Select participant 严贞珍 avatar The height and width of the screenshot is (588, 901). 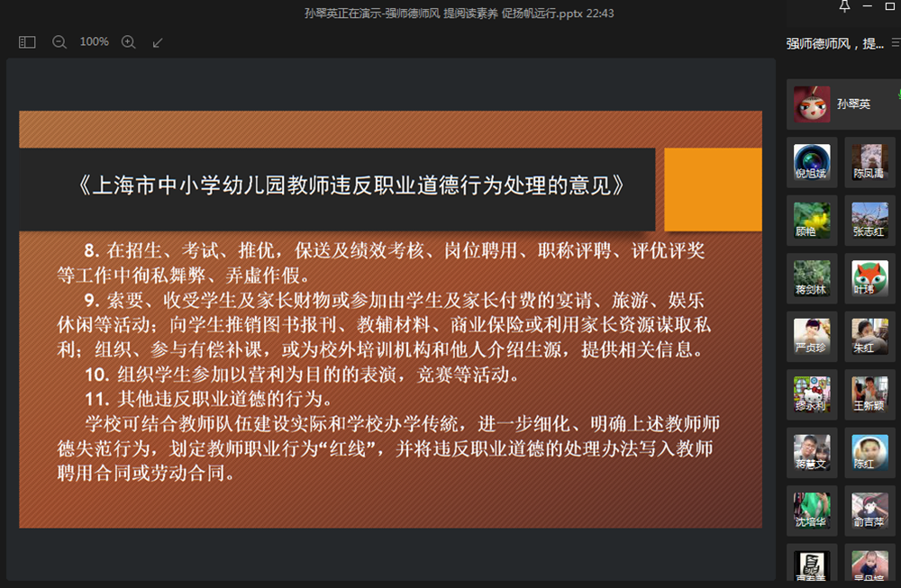(x=812, y=337)
